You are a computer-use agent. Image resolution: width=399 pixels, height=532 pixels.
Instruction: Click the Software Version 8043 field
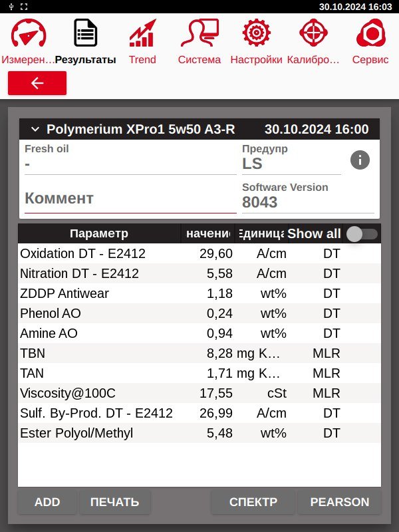(x=308, y=198)
